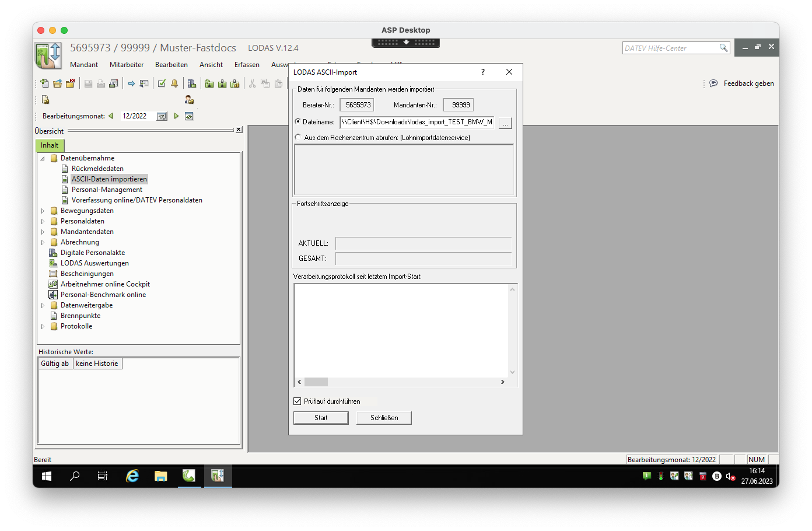The width and height of the screenshot is (812, 531).
Task: Select Aus dem Rechenzentrum abrufen radio option
Action: pyautogui.click(x=298, y=137)
